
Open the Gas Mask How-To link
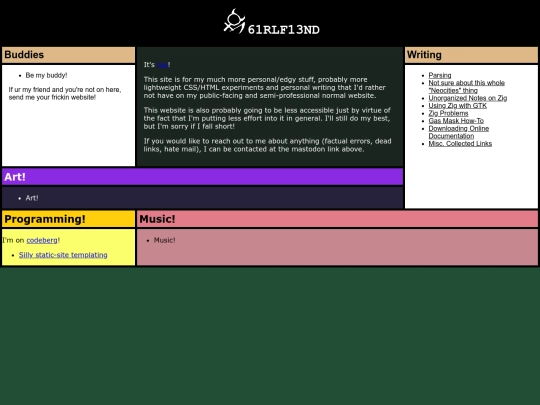click(456, 121)
